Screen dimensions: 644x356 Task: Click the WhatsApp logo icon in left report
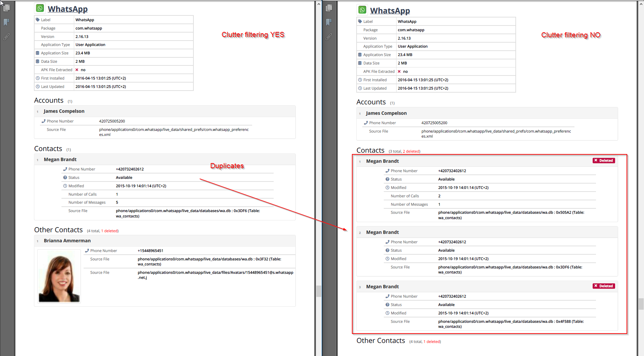click(40, 8)
